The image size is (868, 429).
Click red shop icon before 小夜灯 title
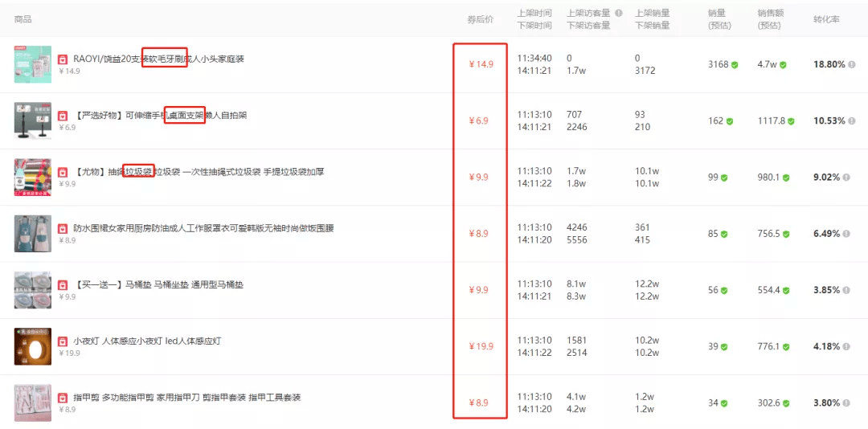[x=63, y=341]
